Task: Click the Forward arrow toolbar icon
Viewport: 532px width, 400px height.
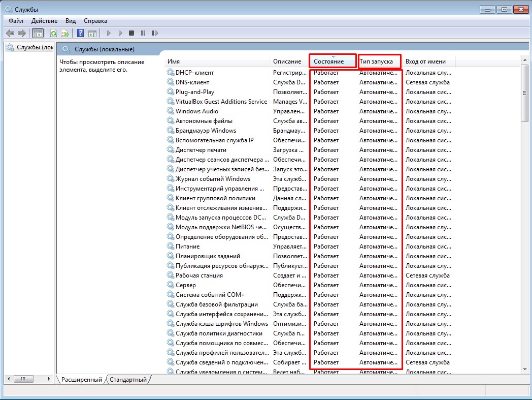Action: 22,33
